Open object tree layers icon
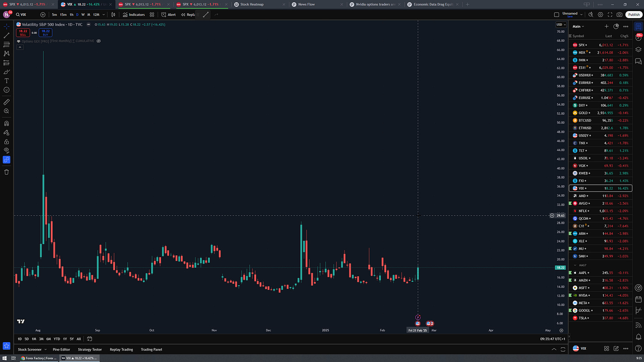 (638, 49)
